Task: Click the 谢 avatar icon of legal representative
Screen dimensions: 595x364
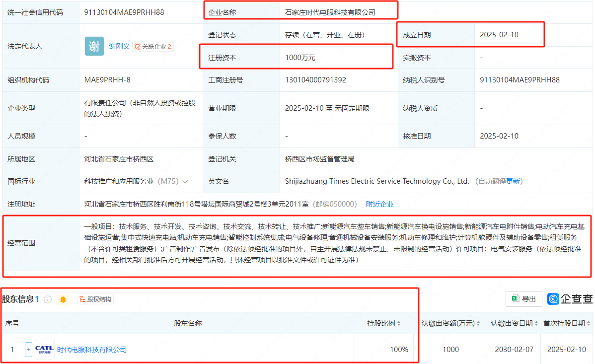Action: pyautogui.click(x=94, y=46)
